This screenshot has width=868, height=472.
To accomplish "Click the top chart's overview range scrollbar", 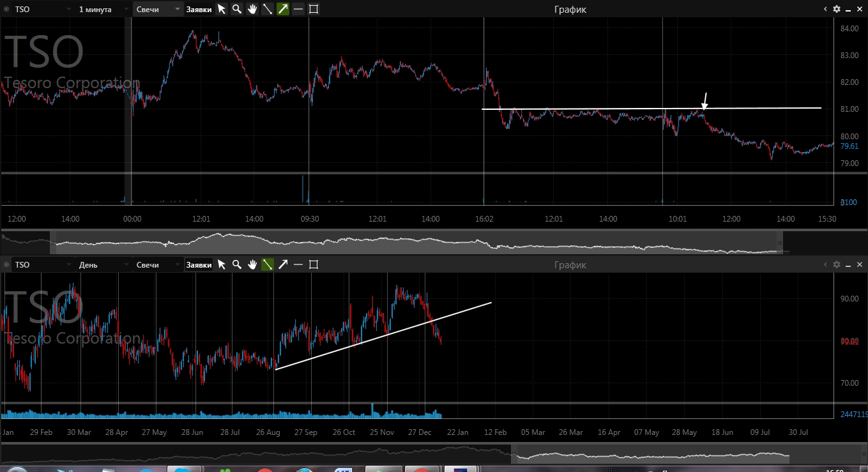I will (415, 242).
